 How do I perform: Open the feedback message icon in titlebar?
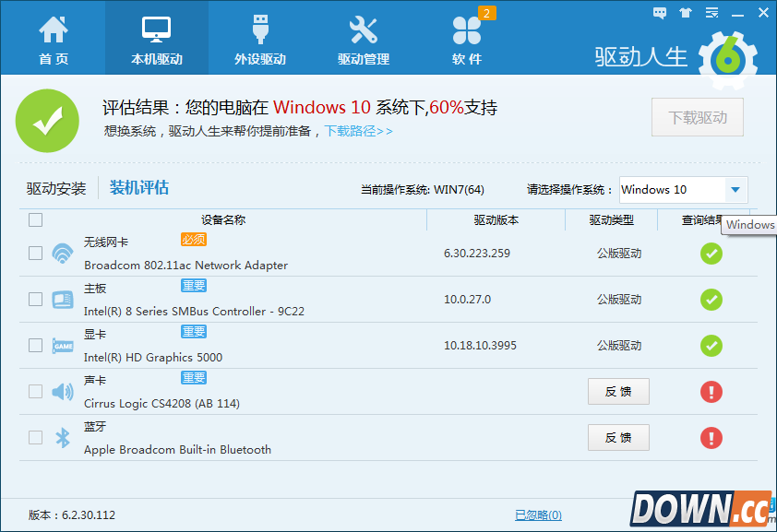coord(659,12)
